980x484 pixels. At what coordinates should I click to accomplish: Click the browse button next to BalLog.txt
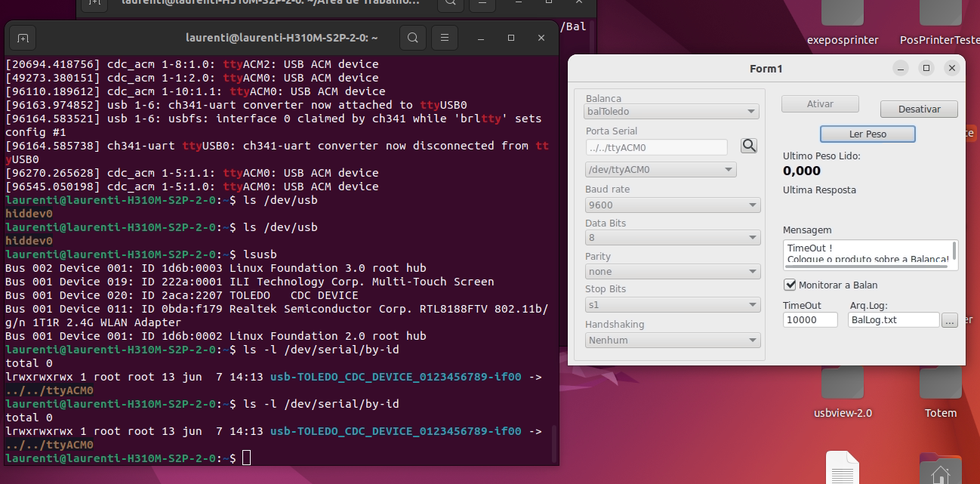click(950, 320)
